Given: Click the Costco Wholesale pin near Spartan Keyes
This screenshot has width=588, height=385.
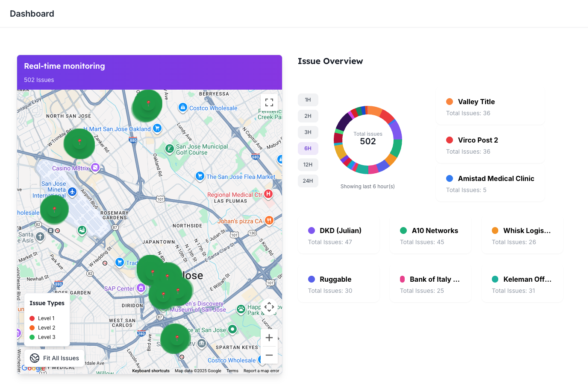Looking at the screenshot, I should click(261, 360).
